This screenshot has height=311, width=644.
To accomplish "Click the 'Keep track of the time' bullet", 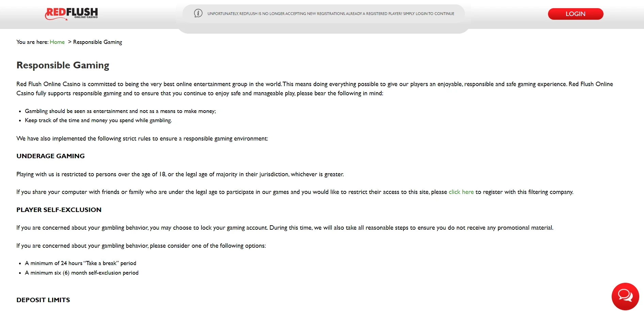I will point(98,120).
